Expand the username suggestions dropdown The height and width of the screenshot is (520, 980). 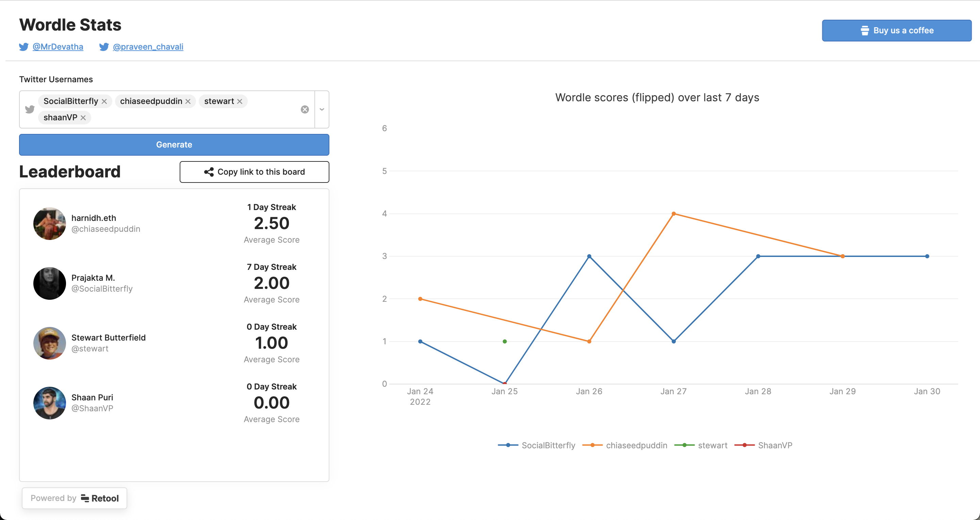tap(322, 109)
